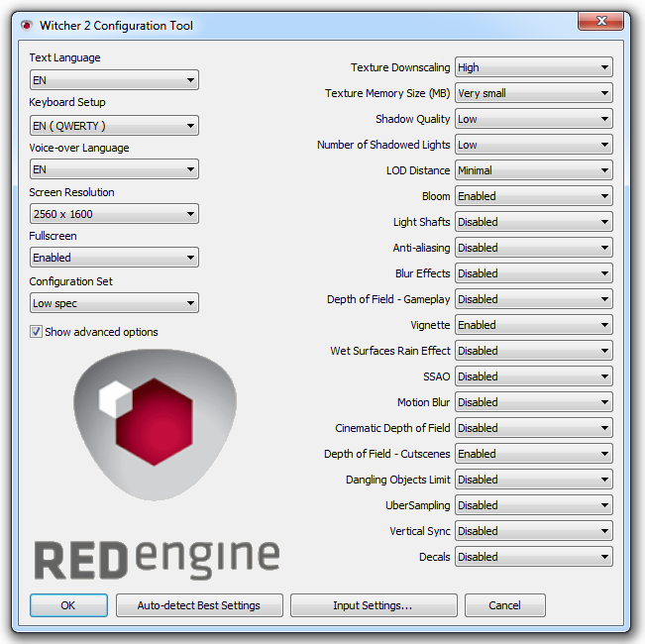The width and height of the screenshot is (645, 644).
Task: Expand the Voice-over Language dropdown
Action: [114, 169]
